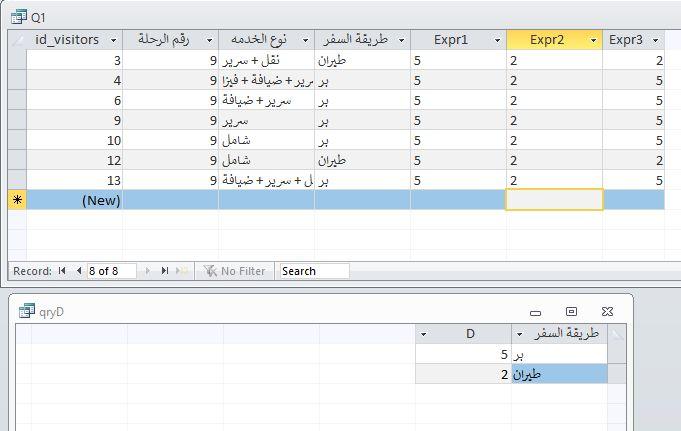This screenshot has height=431, width=681.
Task: Click the qryD query window icon
Action: (26, 311)
